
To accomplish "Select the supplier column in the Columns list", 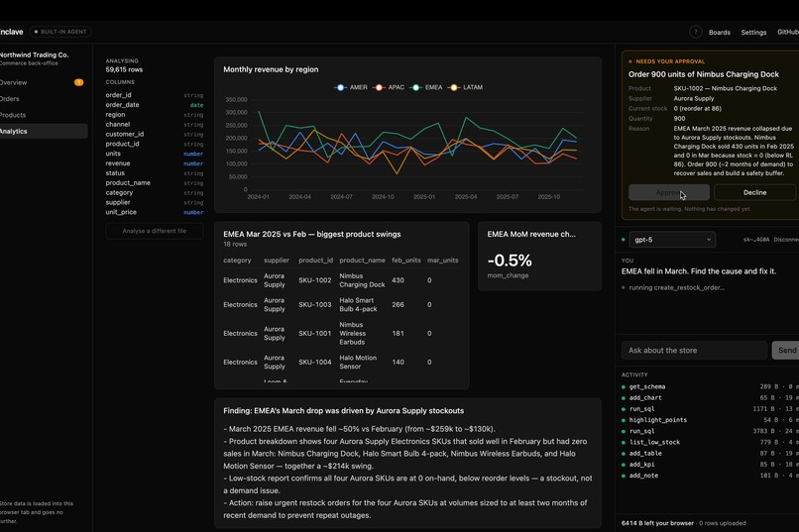I will (x=155, y=202).
